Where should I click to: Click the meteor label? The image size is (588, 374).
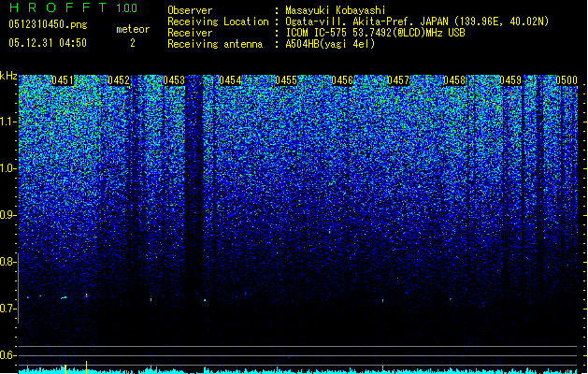tap(133, 29)
